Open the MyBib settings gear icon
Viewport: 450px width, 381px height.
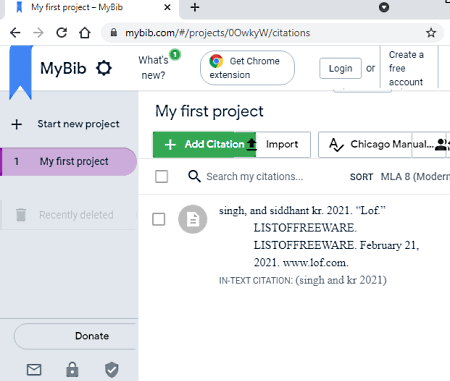[x=104, y=68]
